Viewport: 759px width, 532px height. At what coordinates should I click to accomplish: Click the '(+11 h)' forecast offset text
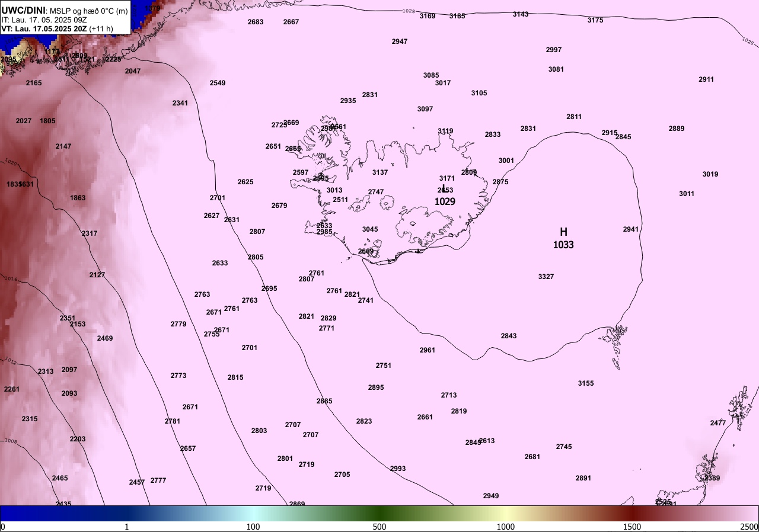pyautogui.click(x=101, y=28)
